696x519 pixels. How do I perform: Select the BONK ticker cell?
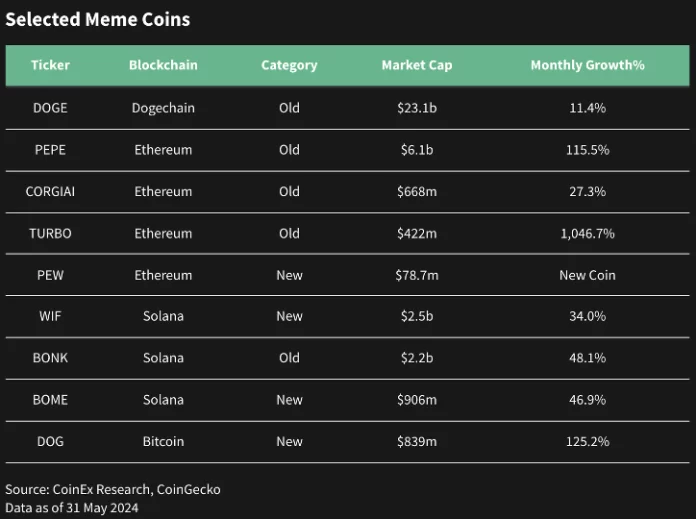point(50,358)
